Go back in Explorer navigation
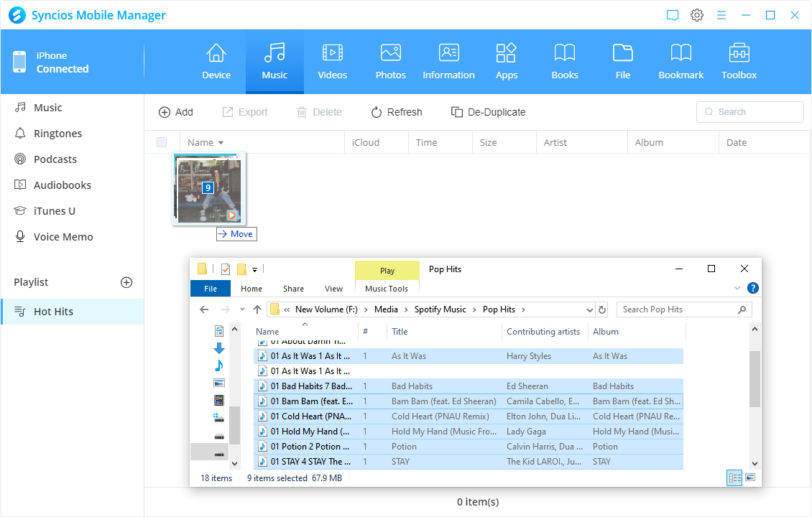 click(204, 309)
